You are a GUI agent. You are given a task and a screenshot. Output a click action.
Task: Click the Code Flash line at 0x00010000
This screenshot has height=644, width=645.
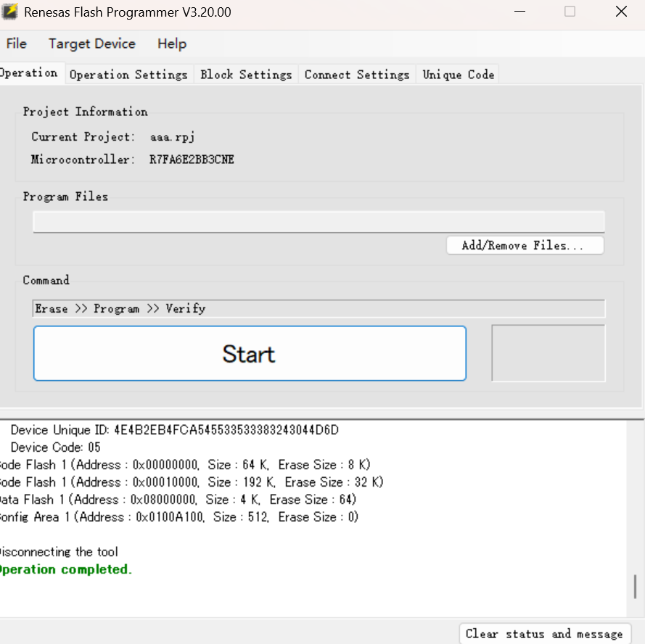192,482
